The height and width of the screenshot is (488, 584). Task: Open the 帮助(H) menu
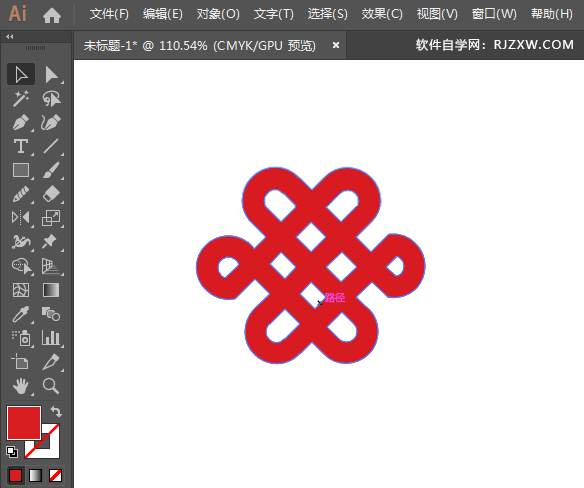point(552,15)
